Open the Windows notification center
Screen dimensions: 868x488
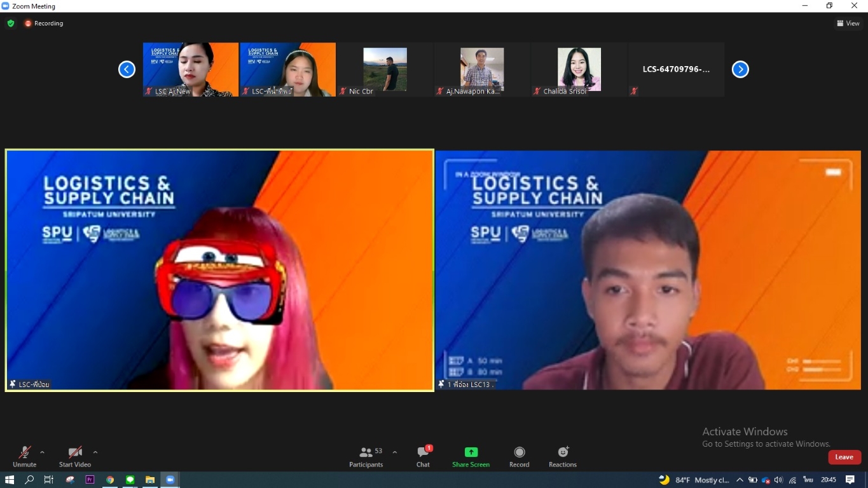point(850,480)
